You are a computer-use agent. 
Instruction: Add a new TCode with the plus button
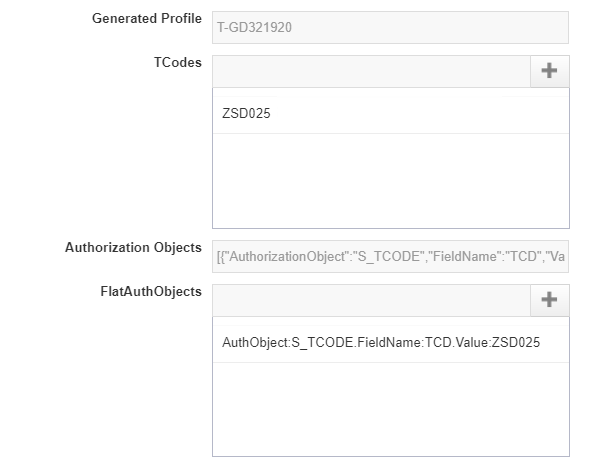pos(549,71)
